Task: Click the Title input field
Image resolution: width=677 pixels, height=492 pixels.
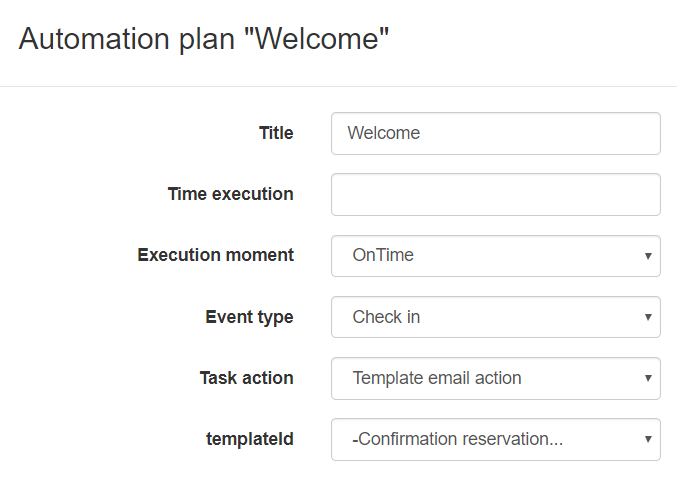Action: [x=495, y=133]
